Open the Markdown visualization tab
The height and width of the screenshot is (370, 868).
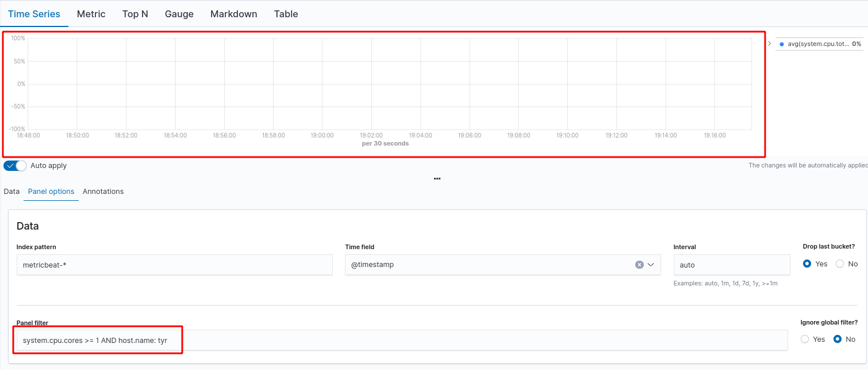tap(233, 14)
